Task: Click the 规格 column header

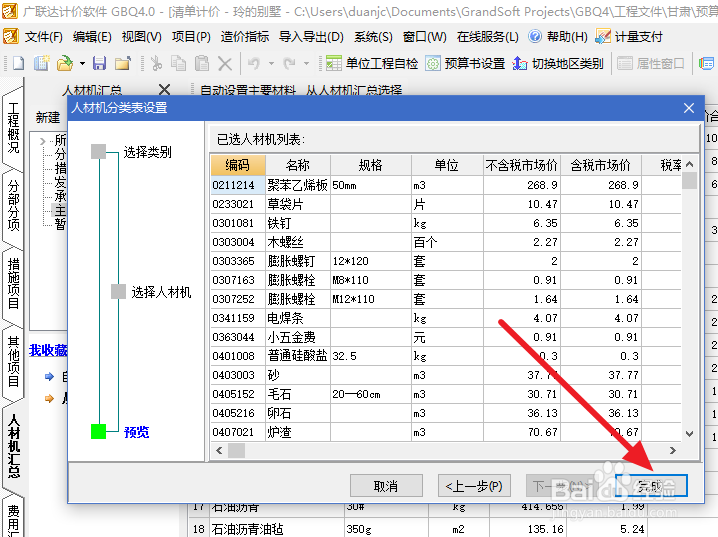Action: (x=370, y=165)
